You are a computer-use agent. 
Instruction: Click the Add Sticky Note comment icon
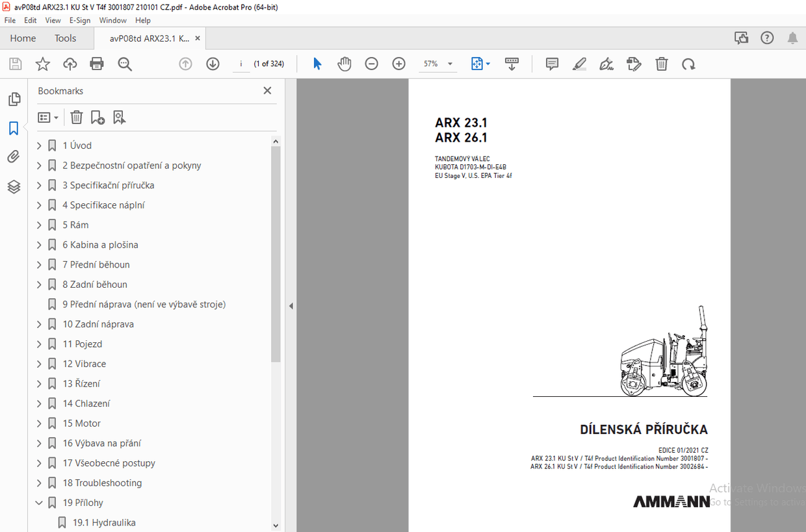[x=551, y=64]
